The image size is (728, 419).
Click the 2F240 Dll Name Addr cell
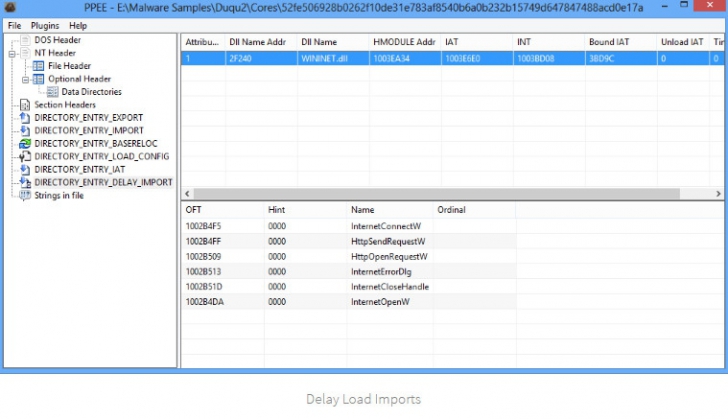(x=261, y=59)
